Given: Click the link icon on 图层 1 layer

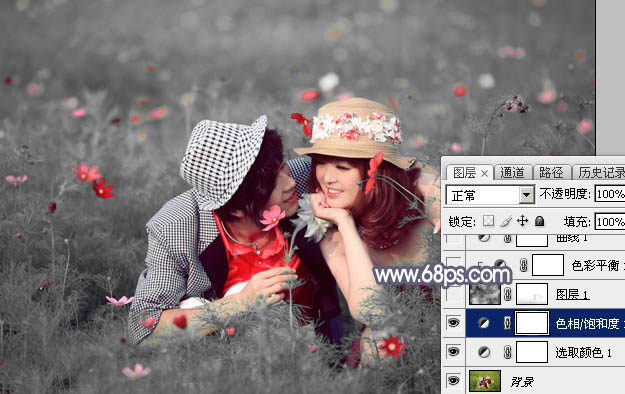Looking at the screenshot, I should click(507, 294).
